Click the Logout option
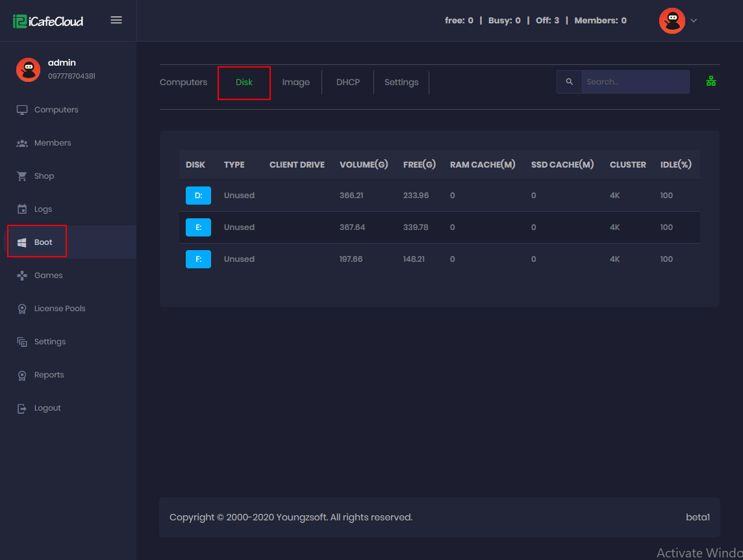The width and height of the screenshot is (743, 560). coord(47,407)
